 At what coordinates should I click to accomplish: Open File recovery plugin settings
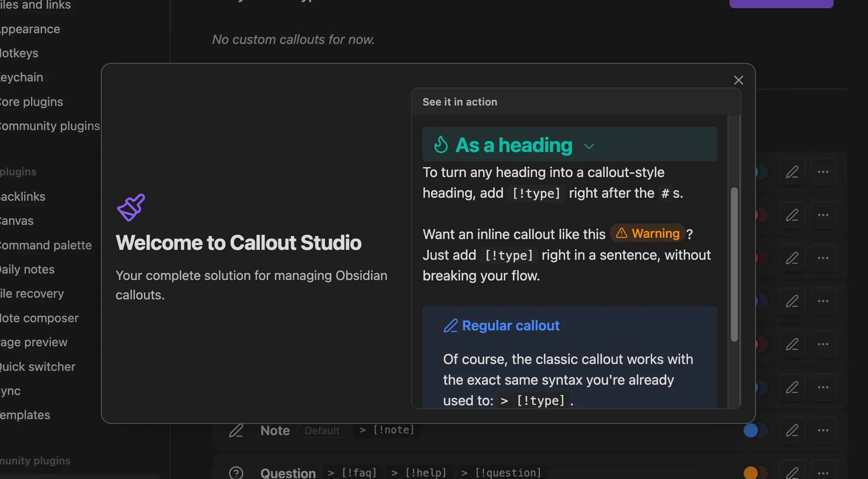tap(32, 293)
